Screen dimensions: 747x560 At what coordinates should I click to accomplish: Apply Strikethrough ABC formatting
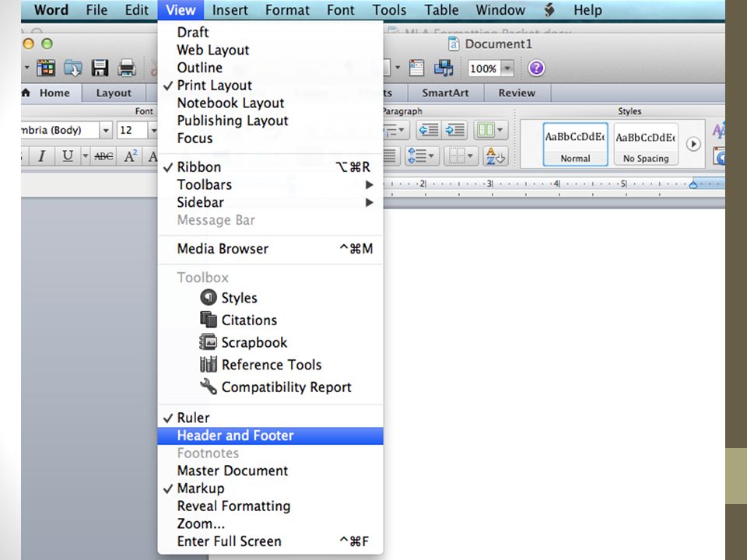tap(103, 156)
